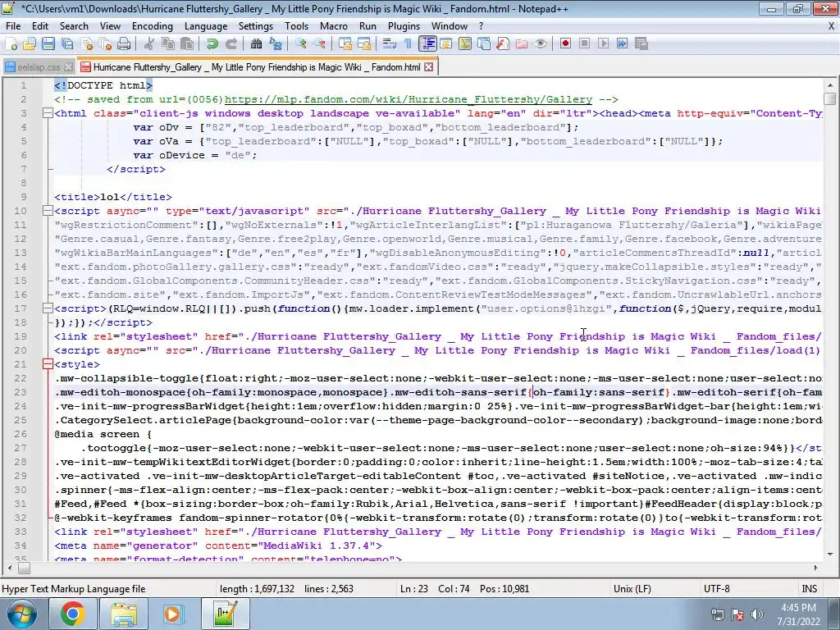Click horizontal scrollbar right arrow
The height and width of the screenshot is (630, 840).
point(816,568)
